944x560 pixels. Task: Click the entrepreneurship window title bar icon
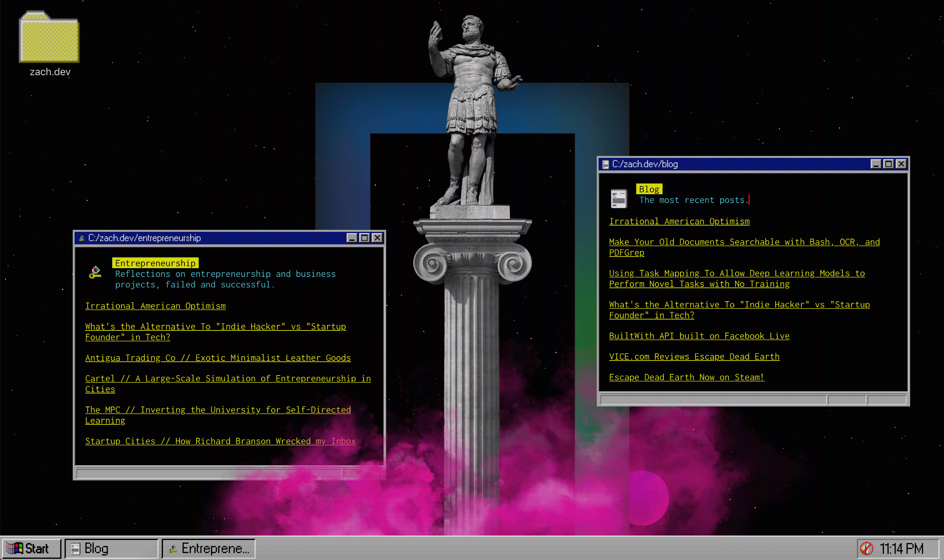pyautogui.click(x=81, y=238)
